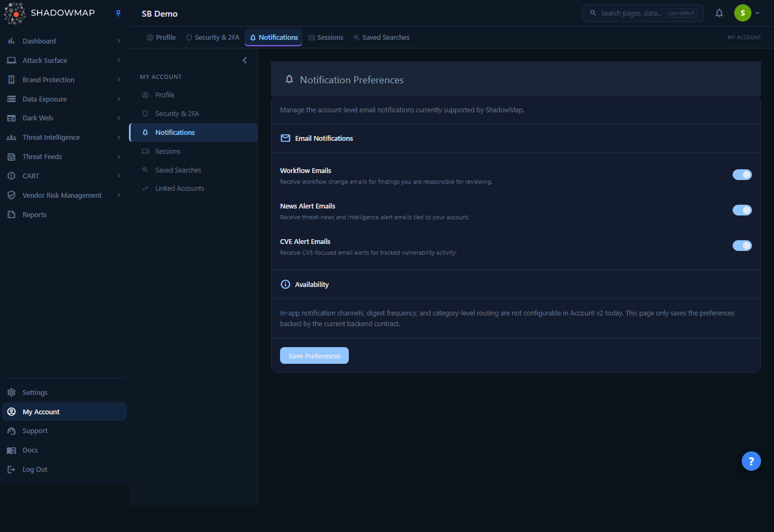Unpin the sidebar with the pin icon
The image size is (774, 532).
coord(118,13)
